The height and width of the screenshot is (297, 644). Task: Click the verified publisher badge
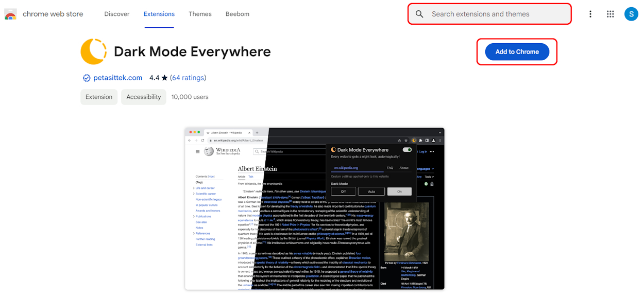click(87, 78)
